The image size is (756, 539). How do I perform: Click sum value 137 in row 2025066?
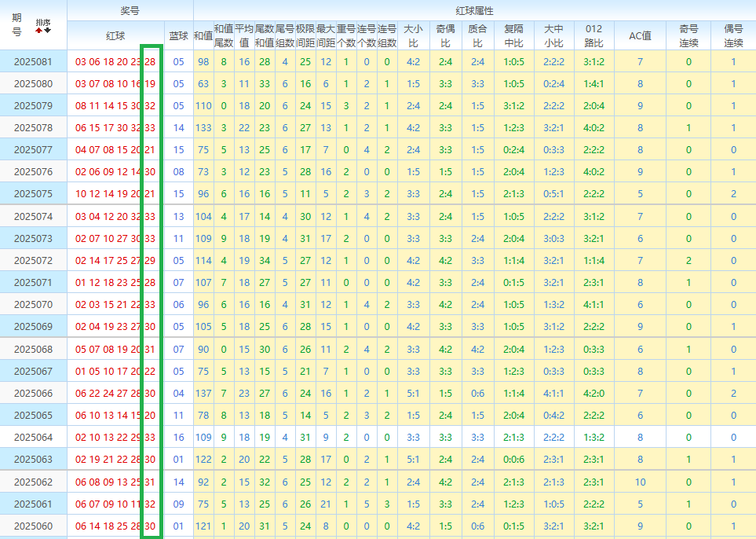(x=203, y=394)
